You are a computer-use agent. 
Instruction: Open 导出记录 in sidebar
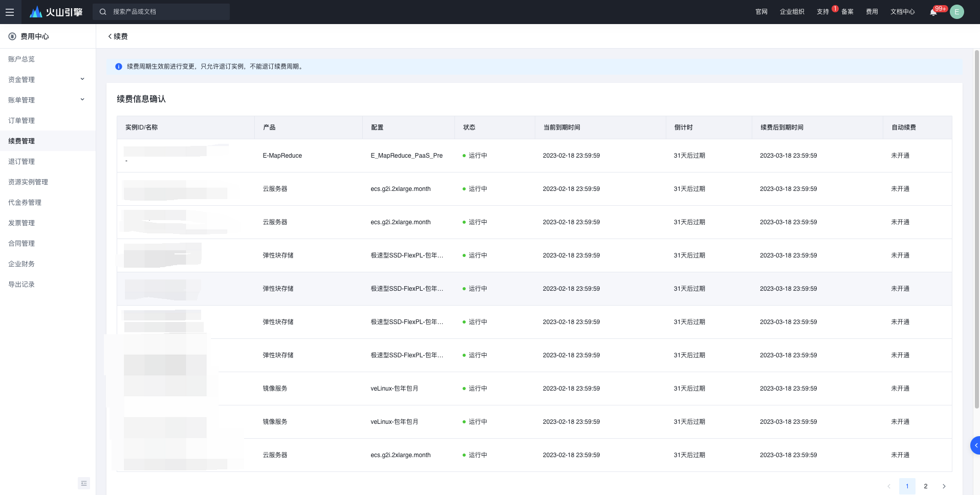pyautogui.click(x=48, y=284)
